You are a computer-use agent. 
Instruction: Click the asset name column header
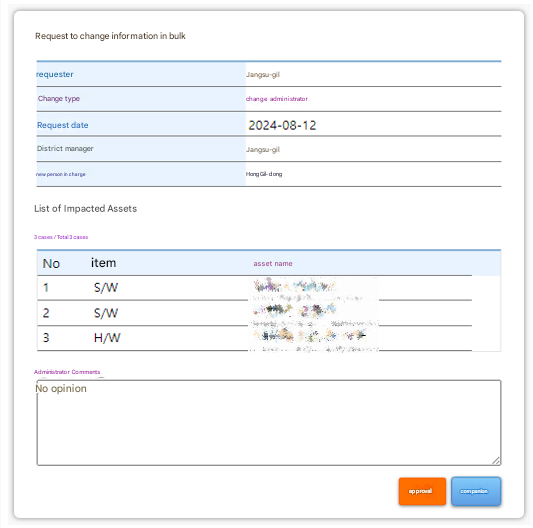[x=273, y=263]
